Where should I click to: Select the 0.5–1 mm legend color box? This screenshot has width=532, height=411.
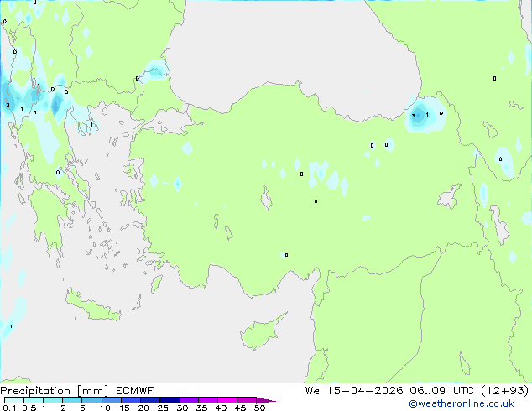click(34, 400)
